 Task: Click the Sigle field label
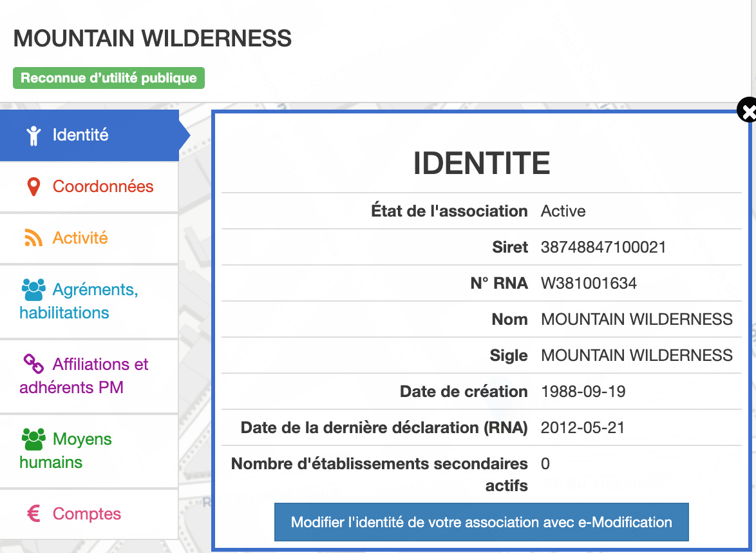pos(509,356)
